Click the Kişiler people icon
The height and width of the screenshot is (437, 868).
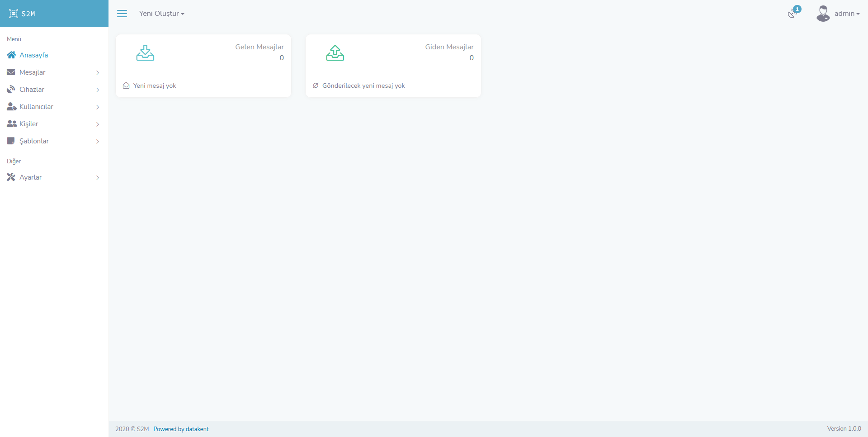tap(12, 124)
